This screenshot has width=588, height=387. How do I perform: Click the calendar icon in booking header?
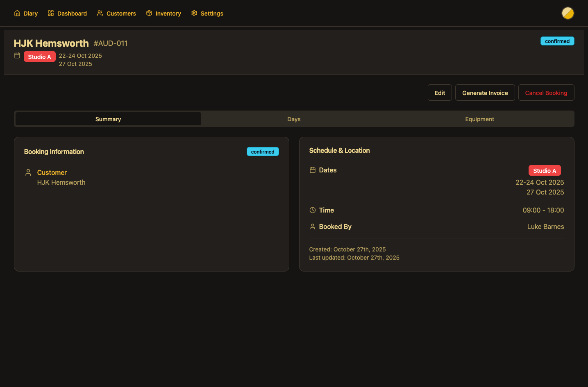click(x=17, y=56)
